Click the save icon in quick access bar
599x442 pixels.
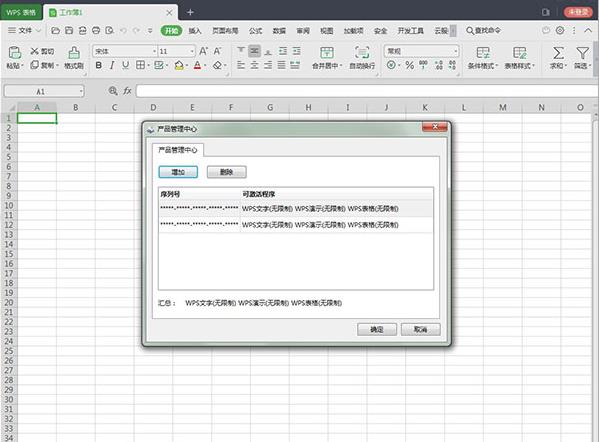coord(69,31)
